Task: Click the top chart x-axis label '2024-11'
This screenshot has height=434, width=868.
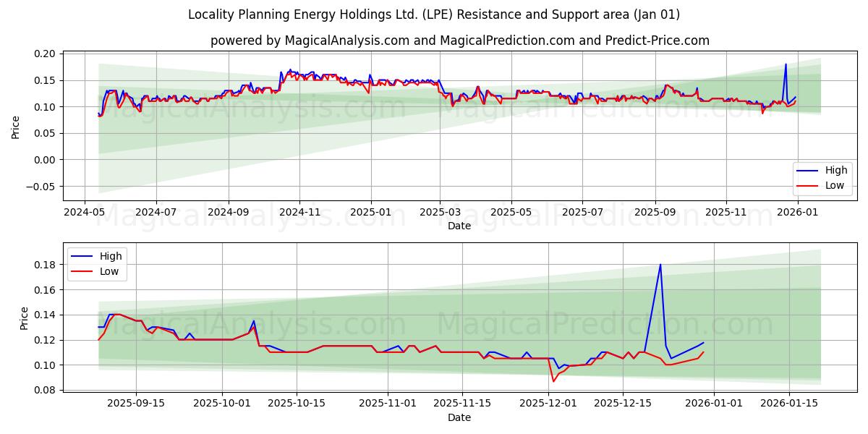Action: point(300,213)
